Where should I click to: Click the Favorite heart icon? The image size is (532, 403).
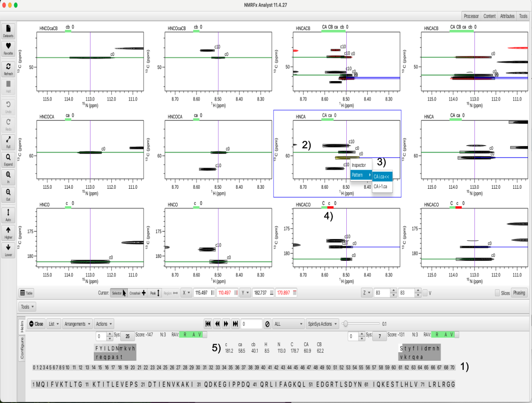pyautogui.click(x=8, y=48)
